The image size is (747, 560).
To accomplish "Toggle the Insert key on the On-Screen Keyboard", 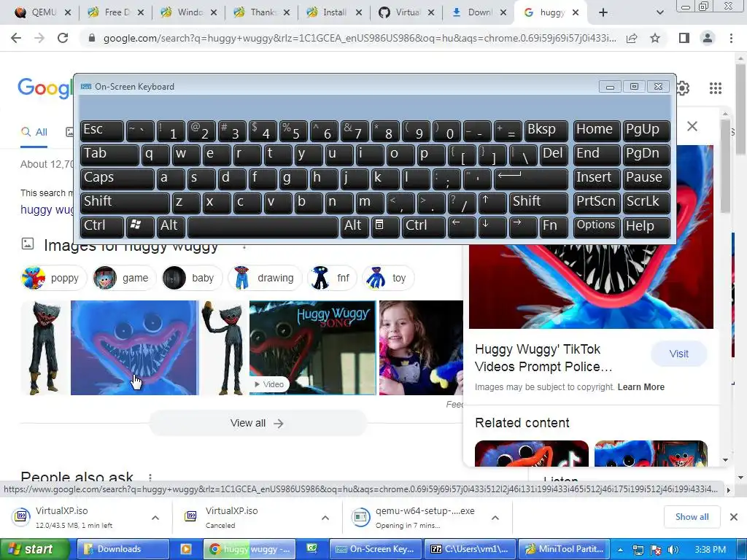I will [x=597, y=179].
